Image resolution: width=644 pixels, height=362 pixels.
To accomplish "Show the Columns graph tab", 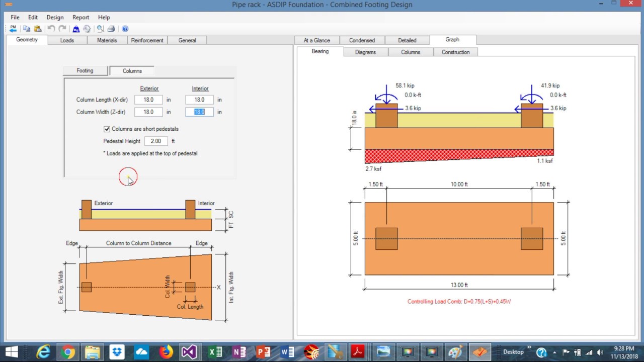I will (x=411, y=52).
